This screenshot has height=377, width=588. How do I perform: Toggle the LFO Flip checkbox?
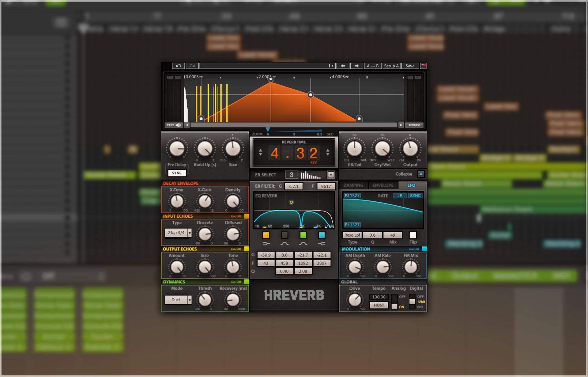(413, 235)
